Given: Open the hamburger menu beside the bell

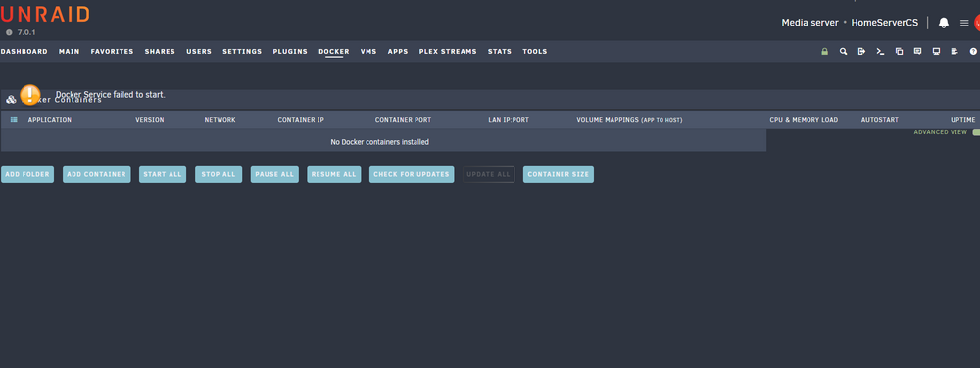Looking at the screenshot, I should (964, 23).
